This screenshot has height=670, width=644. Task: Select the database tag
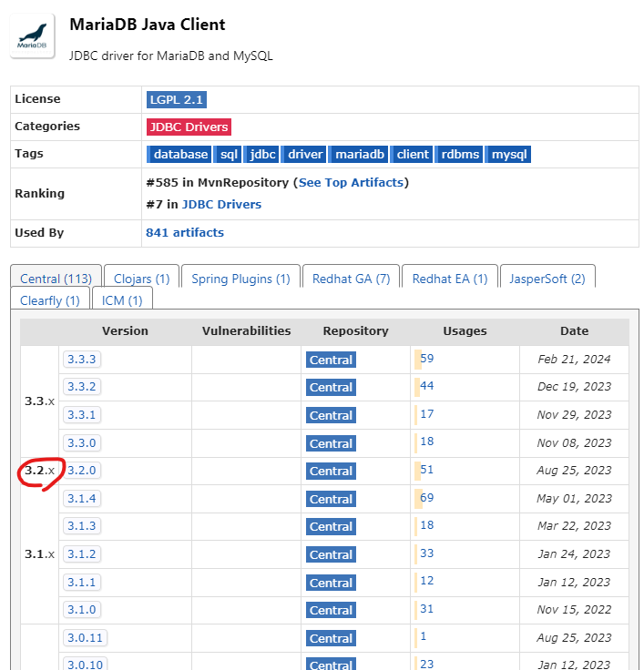pyautogui.click(x=179, y=154)
